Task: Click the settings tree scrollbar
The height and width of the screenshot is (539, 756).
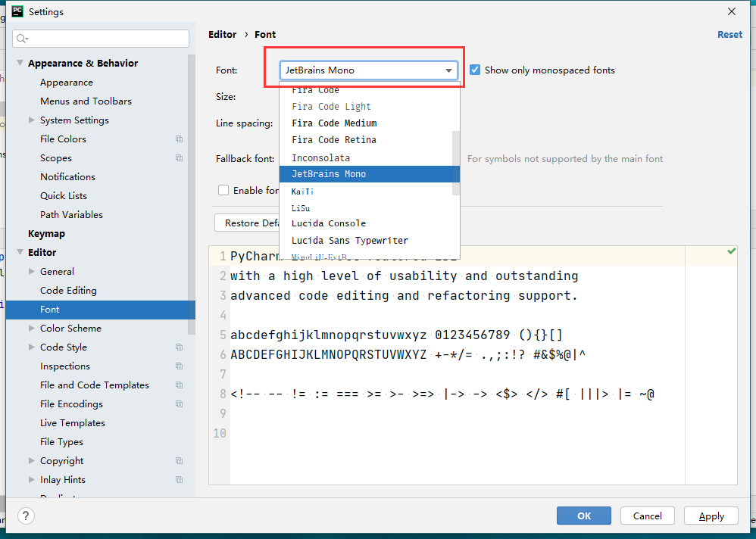Action: 192,195
